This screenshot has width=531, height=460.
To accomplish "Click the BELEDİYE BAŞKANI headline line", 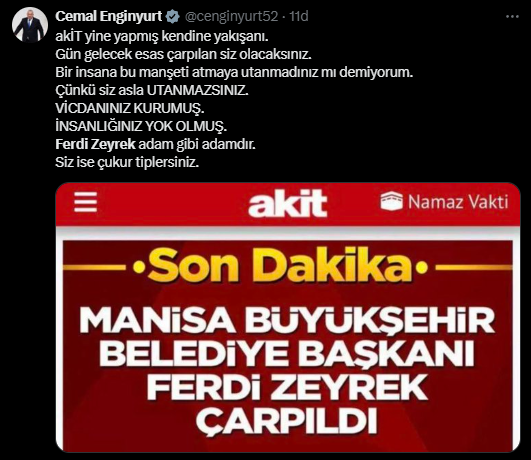I will point(287,355).
